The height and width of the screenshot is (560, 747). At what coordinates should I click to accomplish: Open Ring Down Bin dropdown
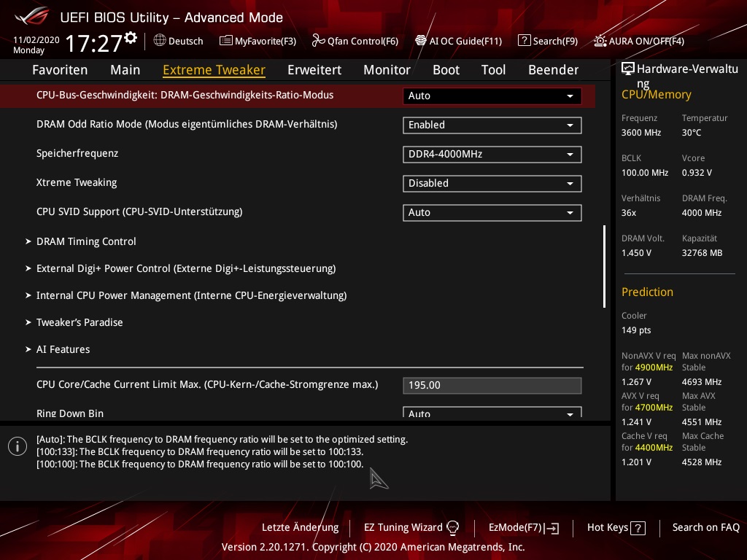[x=492, y=413]
